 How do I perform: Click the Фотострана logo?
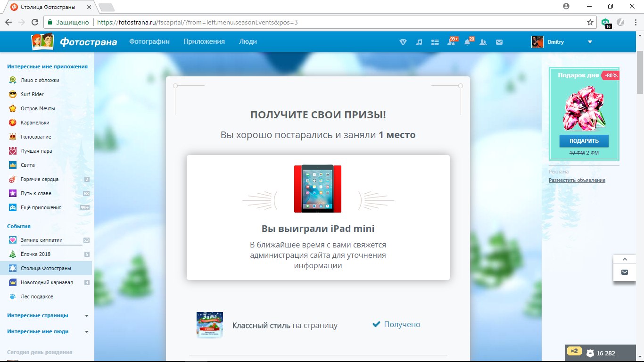point(74,42)
